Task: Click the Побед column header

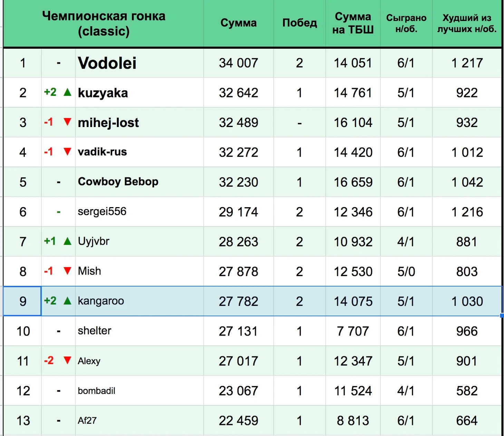Action: 299,23
